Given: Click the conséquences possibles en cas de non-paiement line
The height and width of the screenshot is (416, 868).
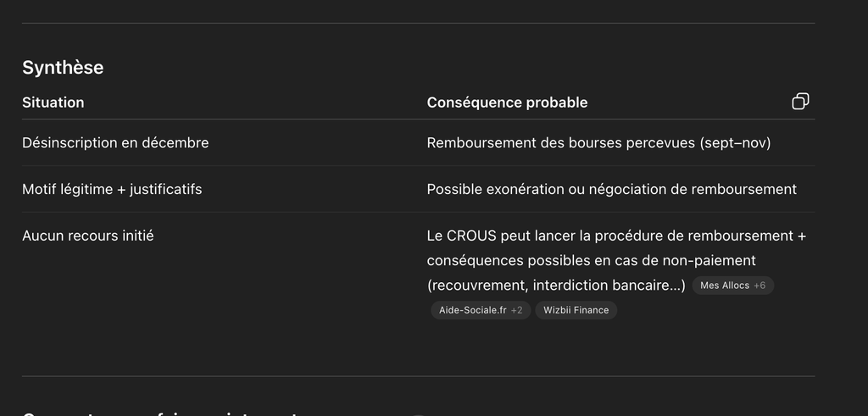Looking at the screenshot, I should click(591, 260).
